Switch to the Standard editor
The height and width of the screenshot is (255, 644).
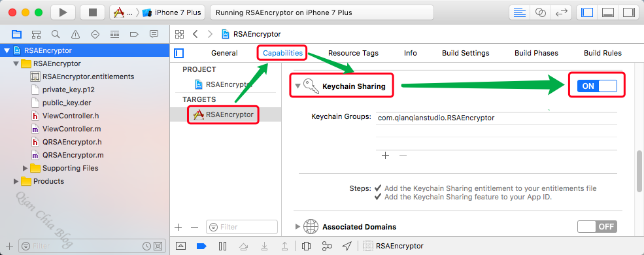[520, 12]
